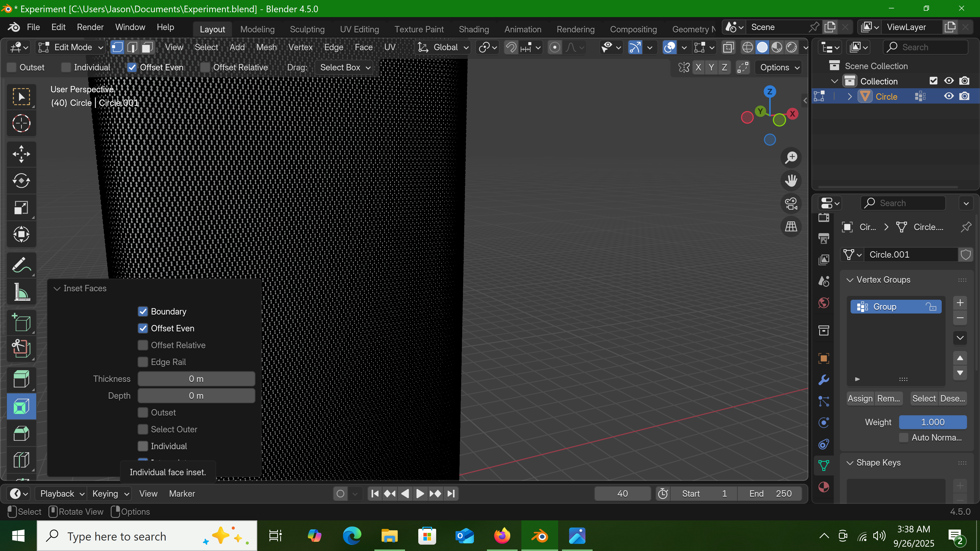Click Thickness value field
Screen dimensions: 980x551
tap(196, 379)
